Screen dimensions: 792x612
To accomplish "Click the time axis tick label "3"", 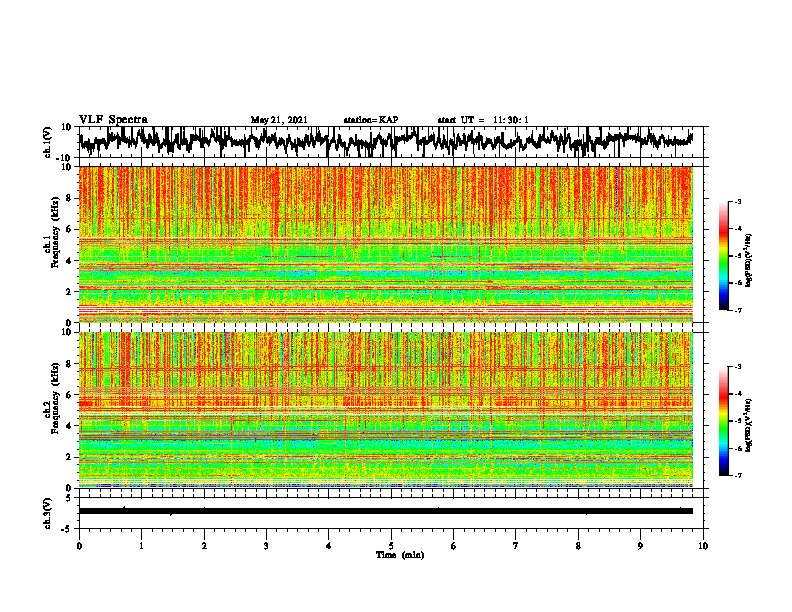I will point(267,546).
